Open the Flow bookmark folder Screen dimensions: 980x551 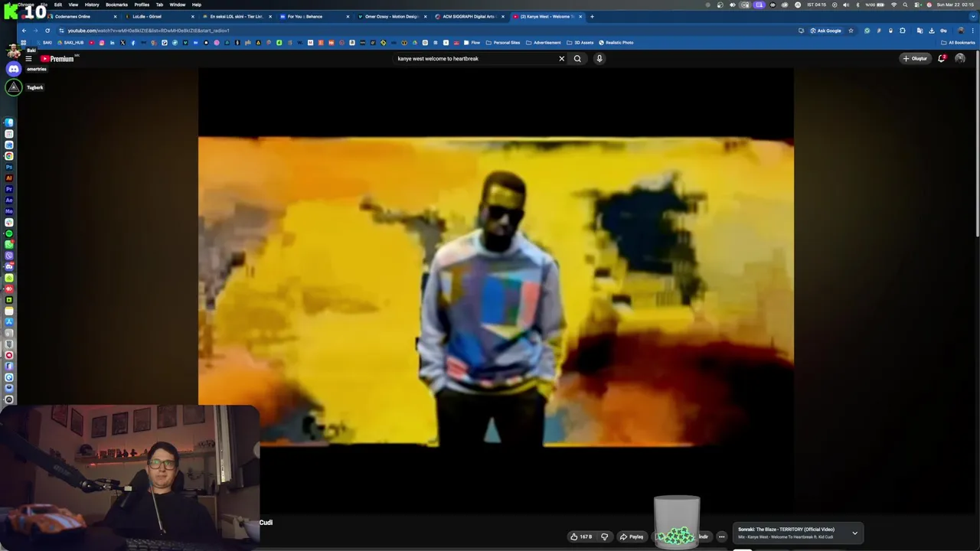coord(472,43)
